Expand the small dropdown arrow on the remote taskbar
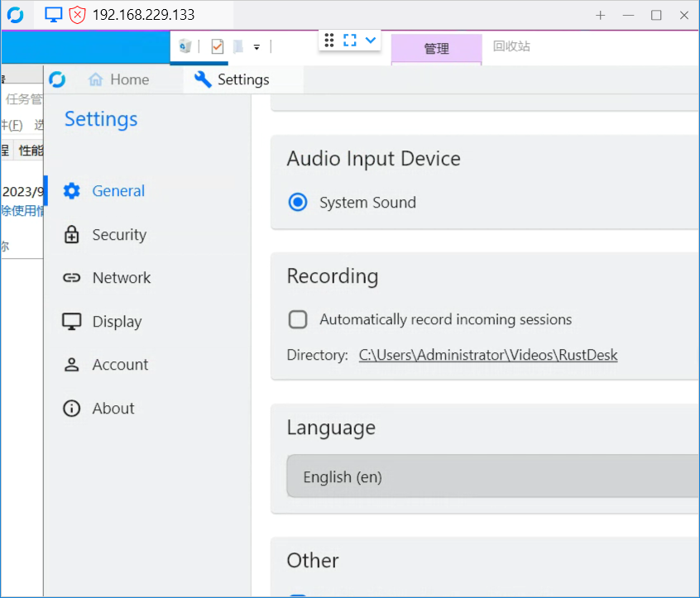The image size is (700, 598). [x=257, y=47]
